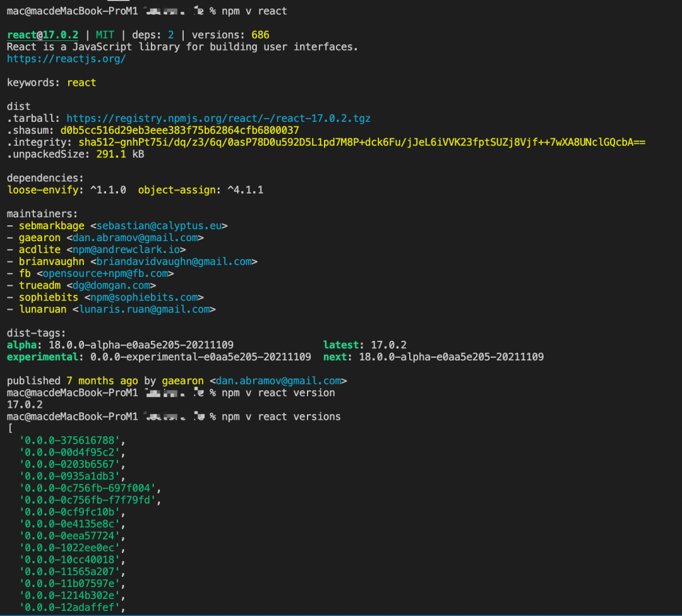Viewport: 682px width, 616px height.
Task: Click the react@17.0.2 package title
Action: pos(43,35)
